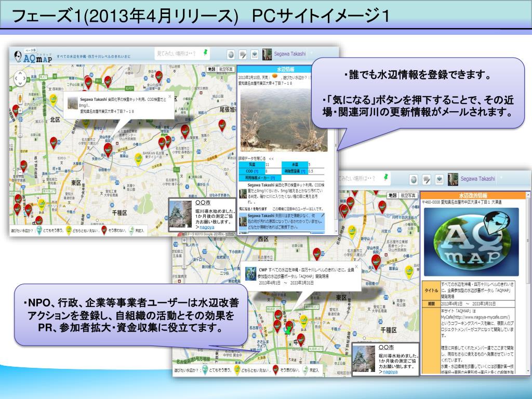Click the map pan control in upper map
The height and width of the screenshot is (399, 532).
[x=20, y=78]
